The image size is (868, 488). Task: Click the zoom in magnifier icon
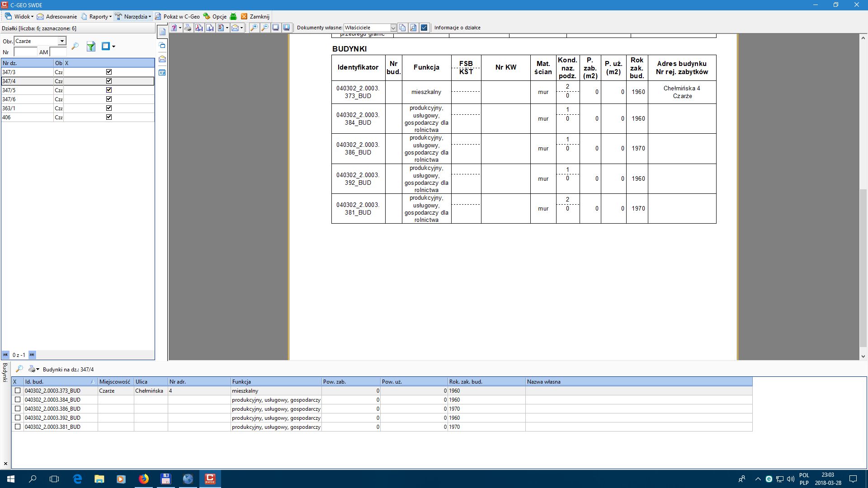pos(254,28)
